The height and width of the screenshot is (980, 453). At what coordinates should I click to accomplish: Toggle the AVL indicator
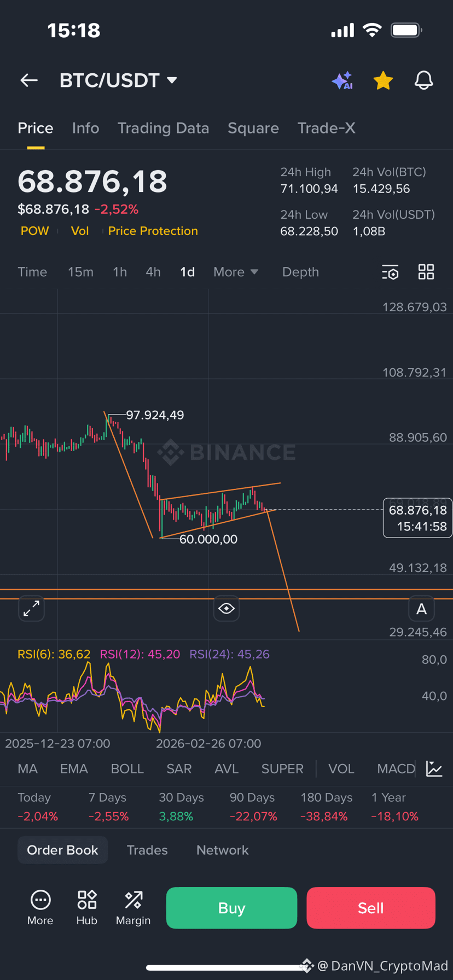tap(226, 769)
